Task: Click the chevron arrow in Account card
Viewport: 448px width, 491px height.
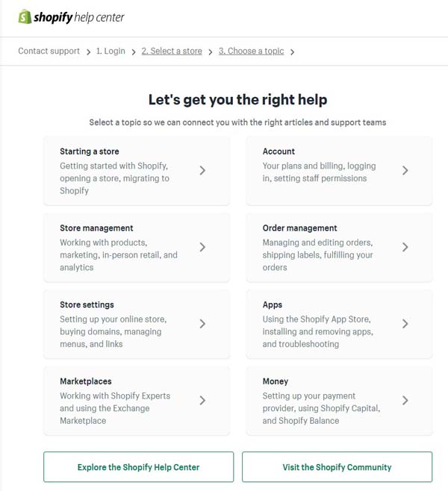Action: click(405, 170)
